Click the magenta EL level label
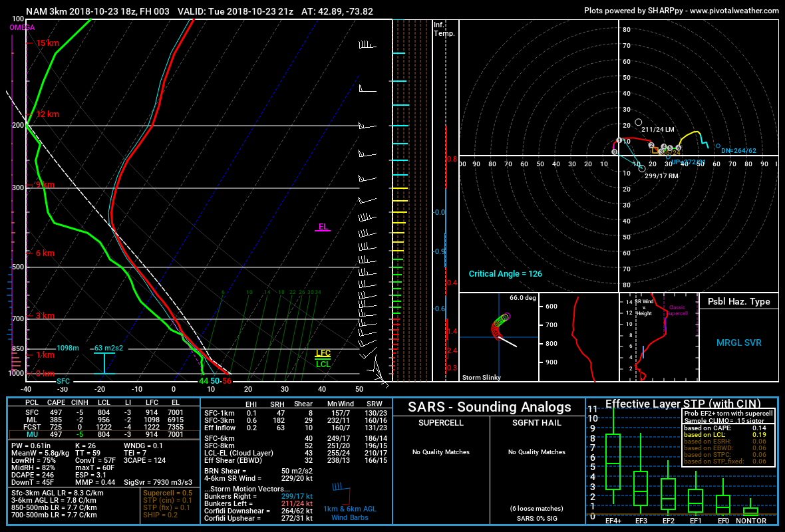Viewport: 785px width, 532px height. pos(323,227)
